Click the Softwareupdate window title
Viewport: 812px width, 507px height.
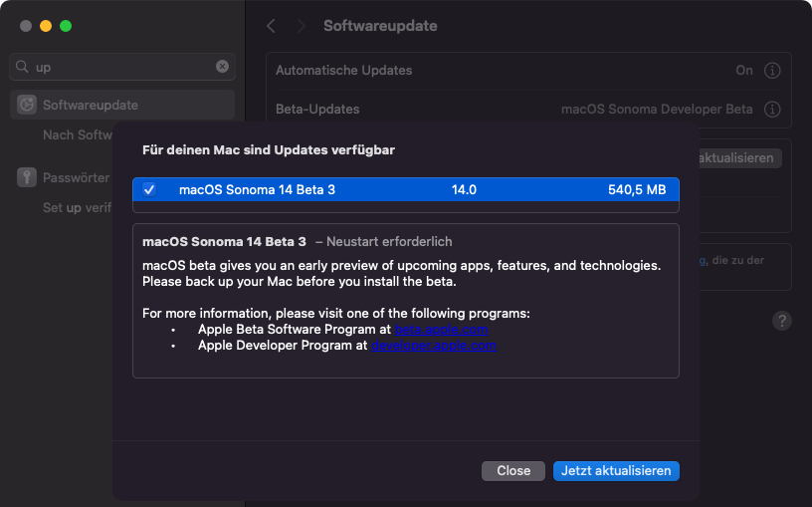380,26
